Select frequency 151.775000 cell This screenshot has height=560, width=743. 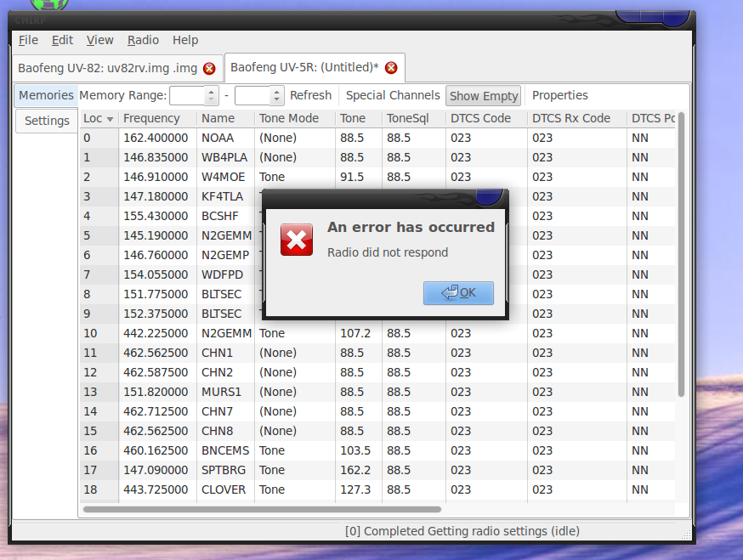pos(156,294)
